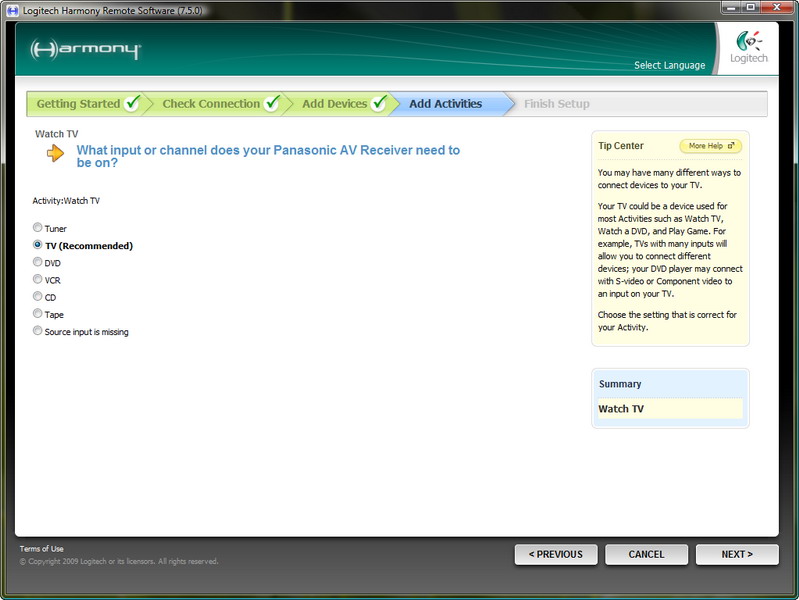Screen dimensions: 799x600
Task: Select the Tuner input option
Action: (38, 228)
